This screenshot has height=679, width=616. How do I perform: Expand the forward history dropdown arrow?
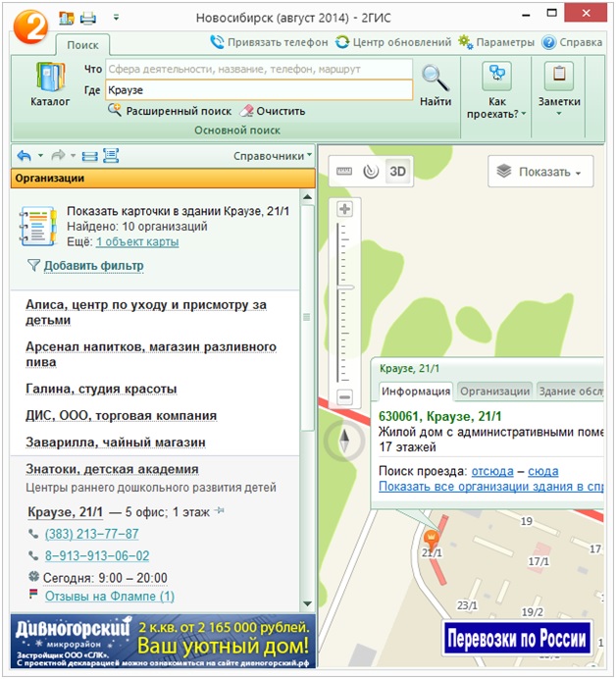click(74, 155)
